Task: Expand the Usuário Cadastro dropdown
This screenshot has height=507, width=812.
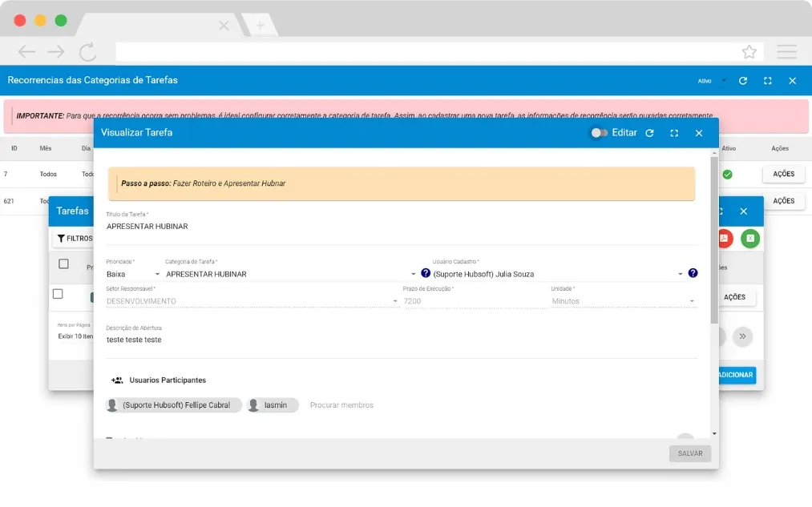Action: pos(558,274)
